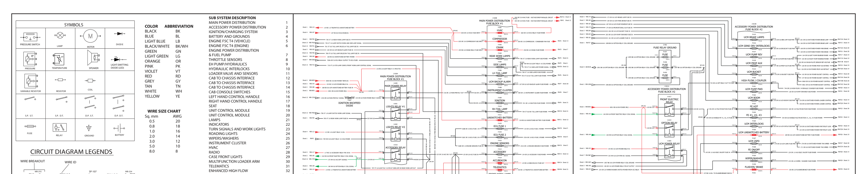Viewport: 868px width, 174px height.
Task: Select the ECU FUSE 2 label
Action: pos(500,135)
